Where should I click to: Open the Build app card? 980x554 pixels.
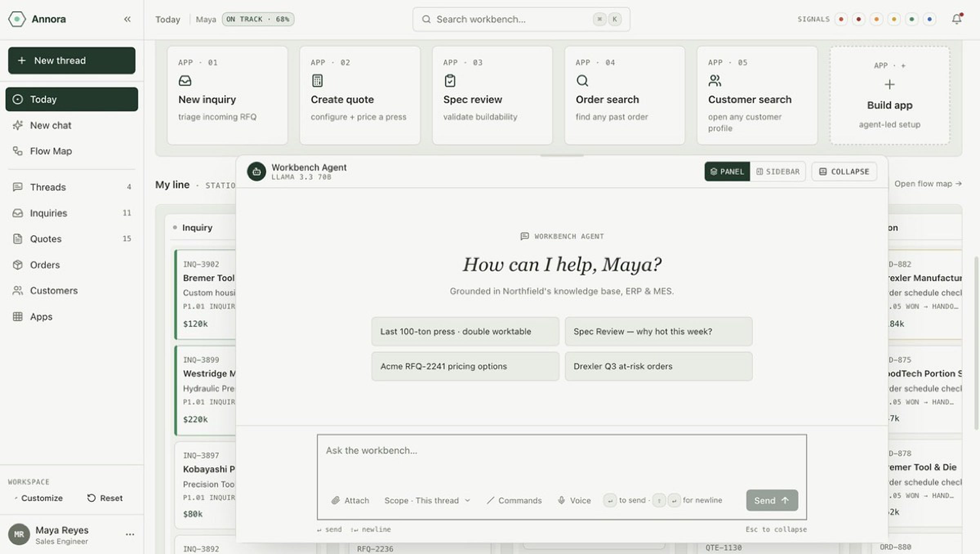(890, 95)
